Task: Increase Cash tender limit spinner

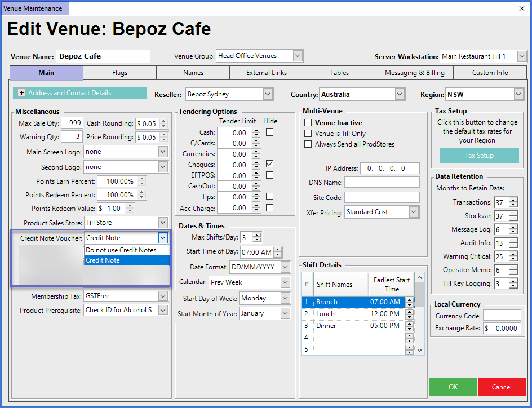Action: point(256,130)
